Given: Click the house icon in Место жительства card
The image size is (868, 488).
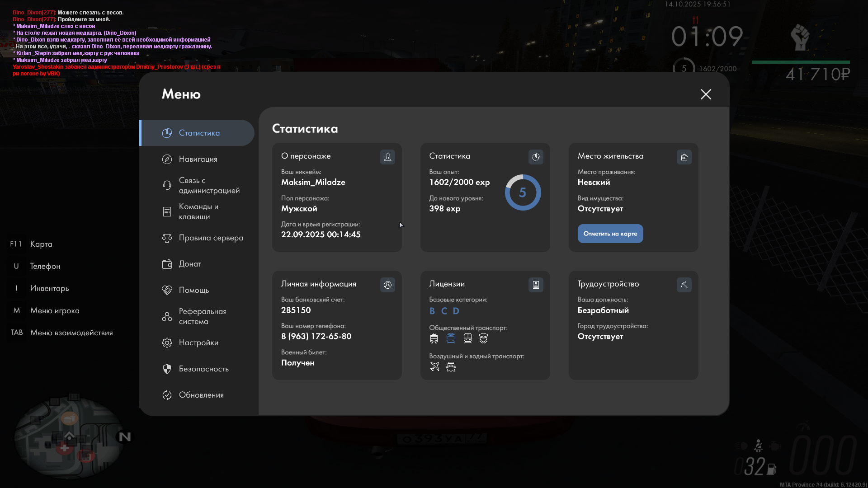Looking at the screenshot, I should (x=684, y=157).
